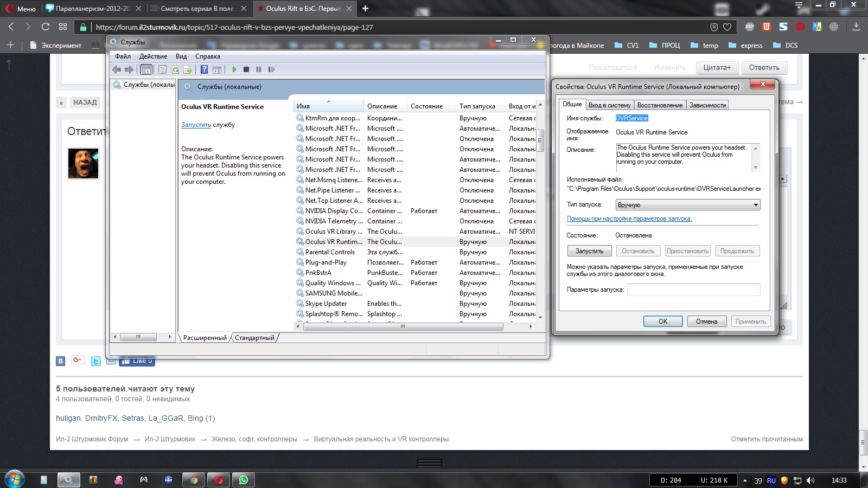
Task: Open the Speed Dial grid icon
Action: tap(63, 27)
